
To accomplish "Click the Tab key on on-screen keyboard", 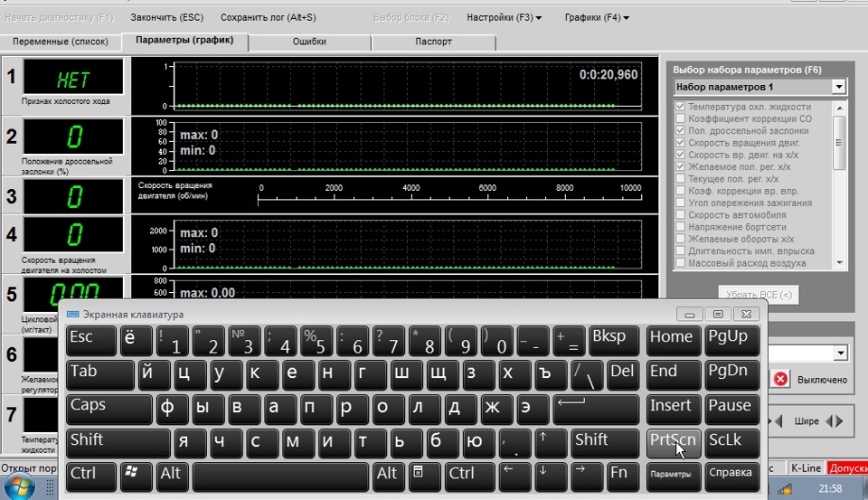I will coord(100,374).
